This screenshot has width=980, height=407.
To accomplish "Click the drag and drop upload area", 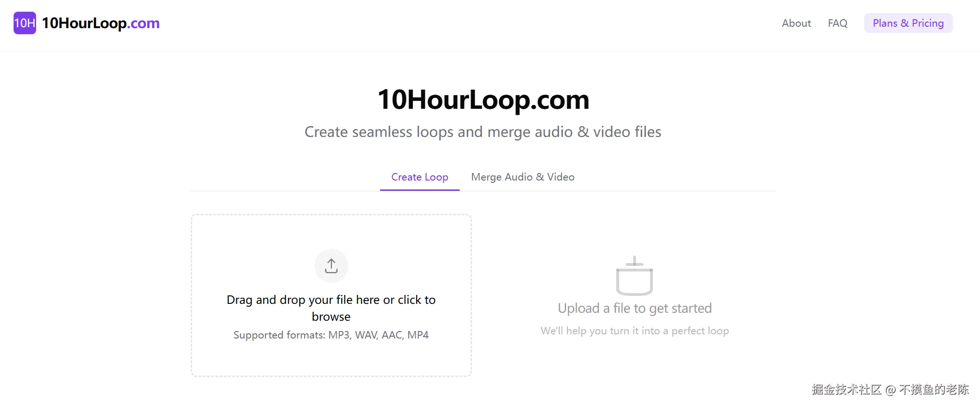I will pyautogui.click(x=331, y=295).
